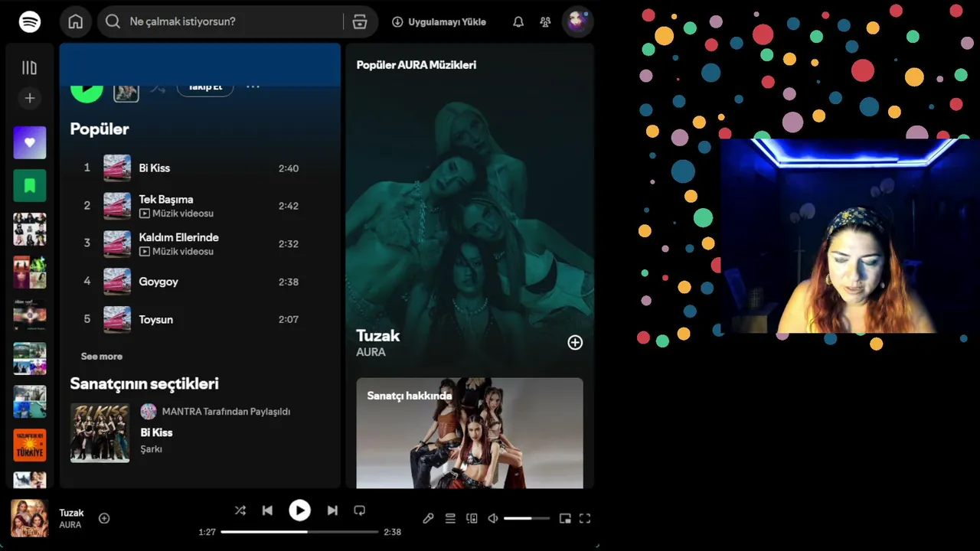Open Tuzak track title in the player bar

[x=71, y=513]
